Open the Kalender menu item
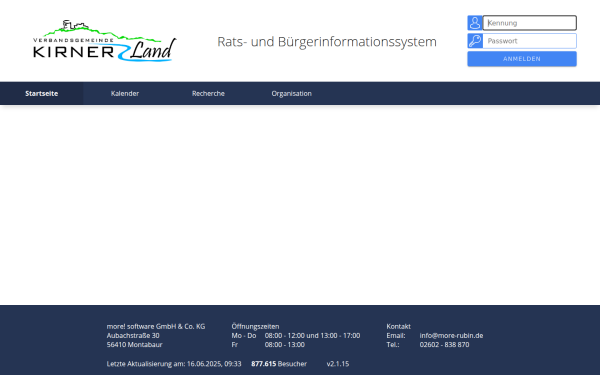The image size is (600, 375). click(125, 93)
